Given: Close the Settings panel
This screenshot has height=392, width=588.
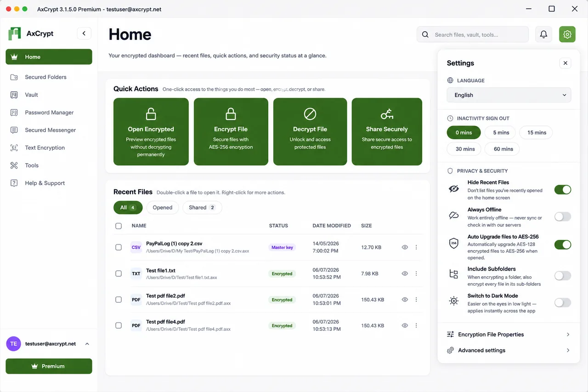Looking at the screenshot, I should click(x=565, y=63).
